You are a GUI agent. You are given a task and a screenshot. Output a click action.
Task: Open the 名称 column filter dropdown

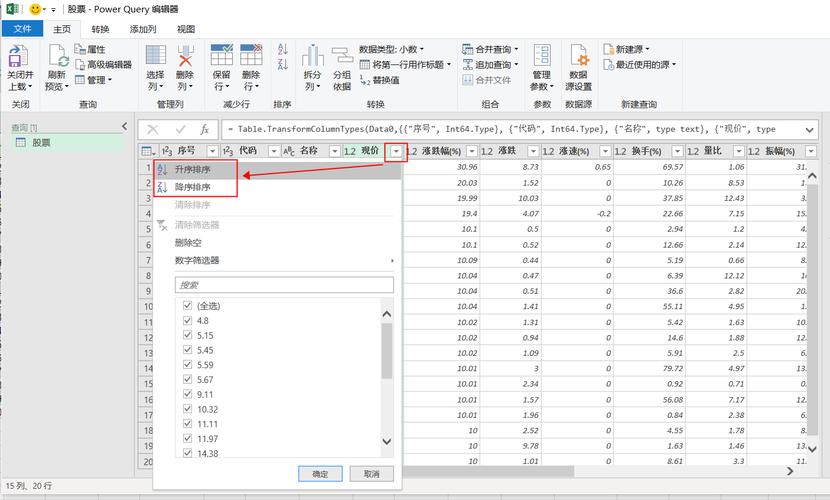click(x=335, y=151)
